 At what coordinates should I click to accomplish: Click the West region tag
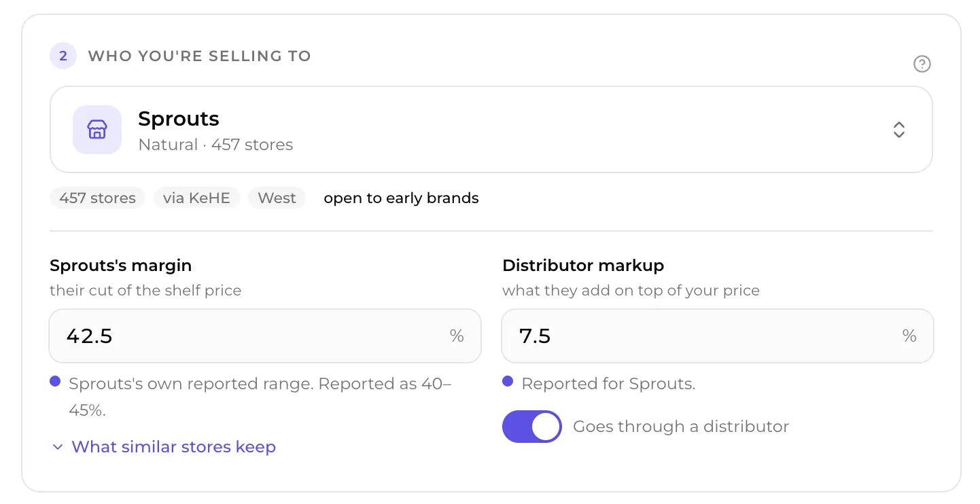tap(277, 198)
